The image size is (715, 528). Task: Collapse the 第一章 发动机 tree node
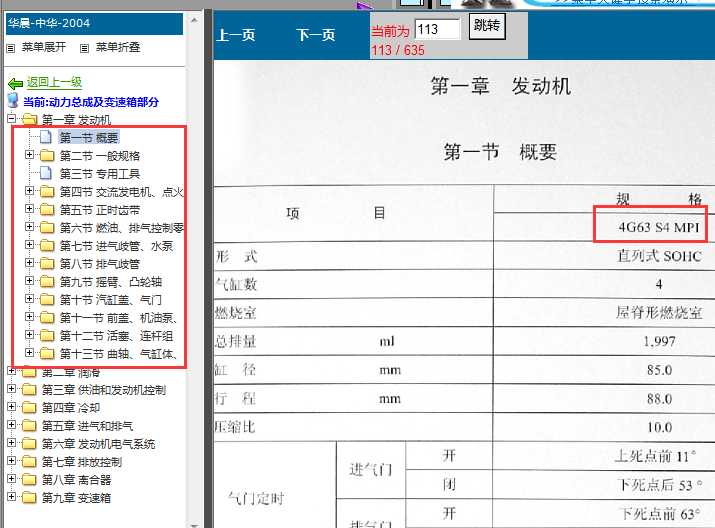11,120
